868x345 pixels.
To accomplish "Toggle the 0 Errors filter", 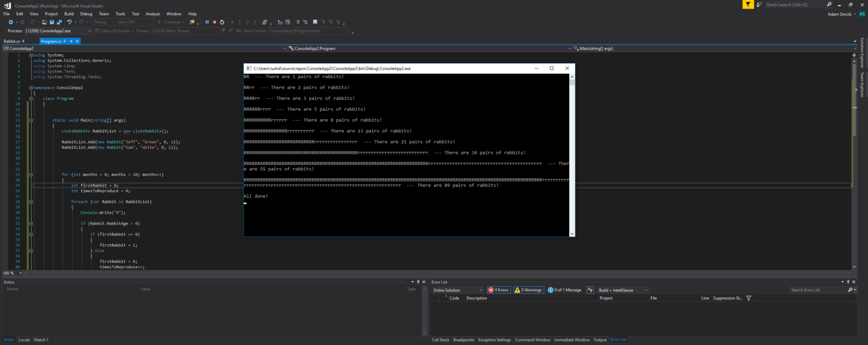I will coord(498,290).
